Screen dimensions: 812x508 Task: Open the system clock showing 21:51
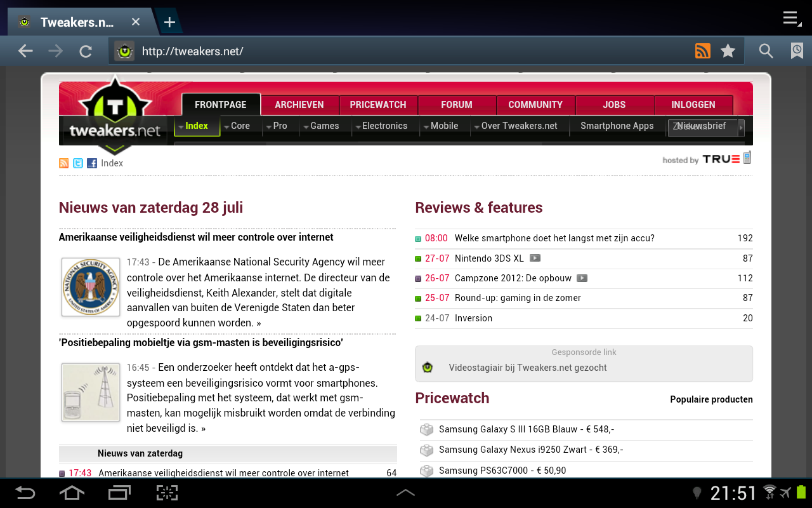pos(733,493)
